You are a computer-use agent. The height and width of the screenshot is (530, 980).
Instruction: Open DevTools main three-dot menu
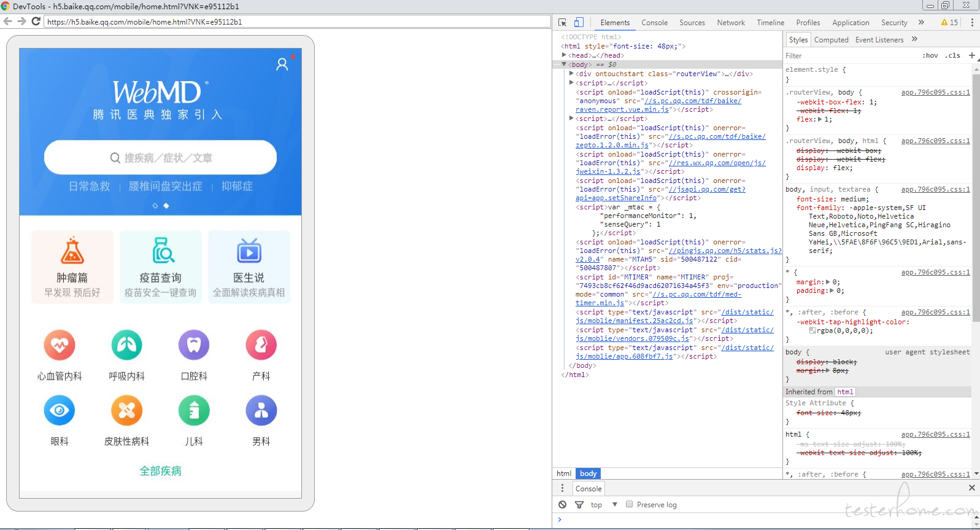(x=972, y=23)
